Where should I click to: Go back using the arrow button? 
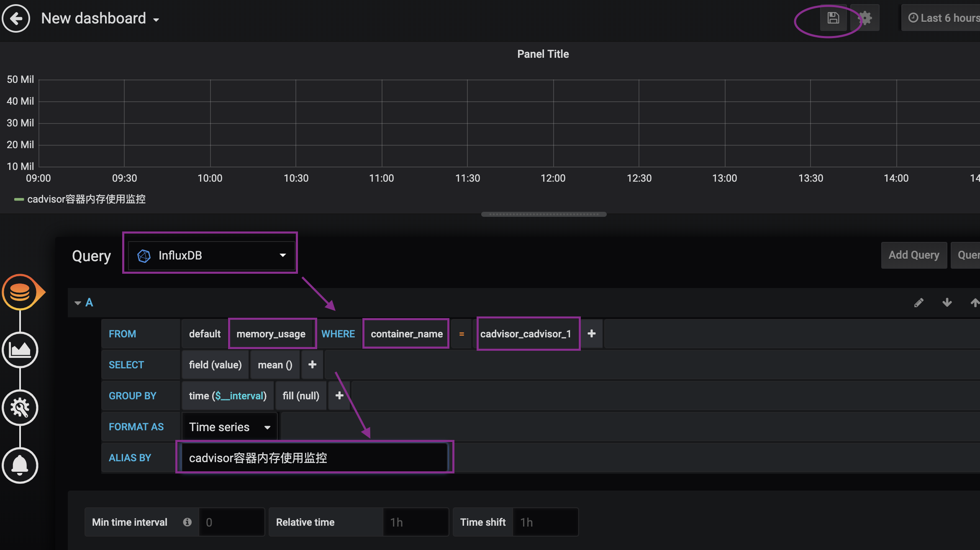coord(16,18)
